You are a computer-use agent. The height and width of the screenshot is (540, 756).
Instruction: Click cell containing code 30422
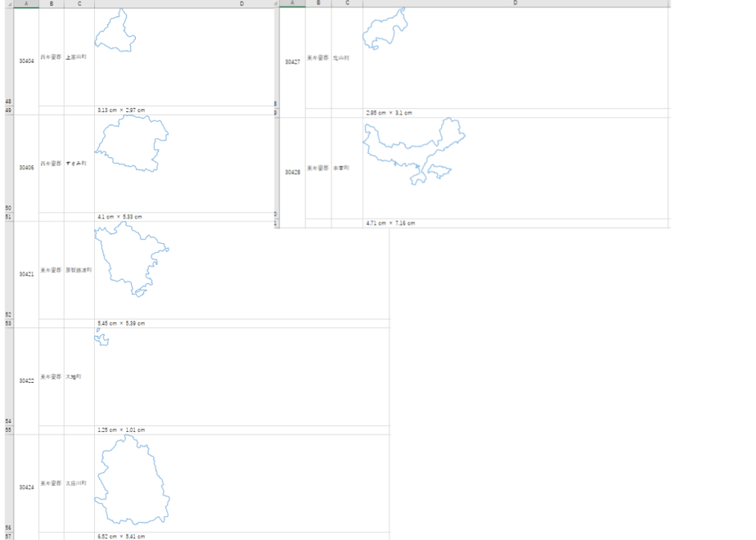point(26,381)
